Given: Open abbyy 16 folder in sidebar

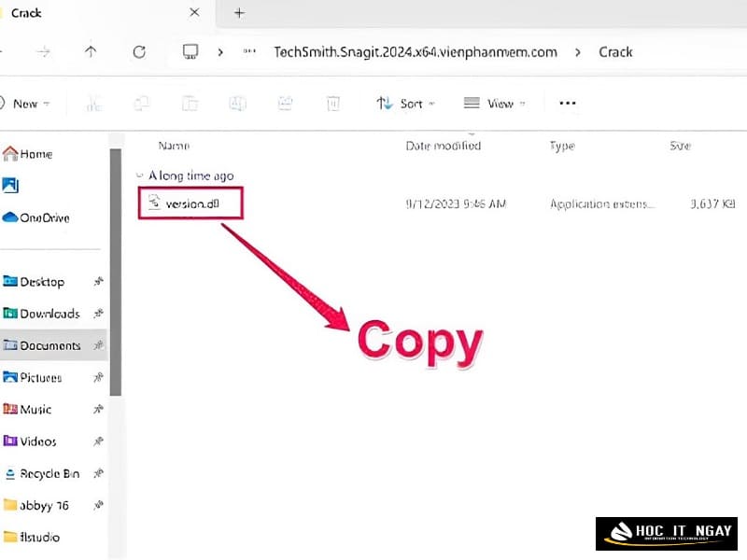Looking at the screenshot, I should tap(35, 505).
